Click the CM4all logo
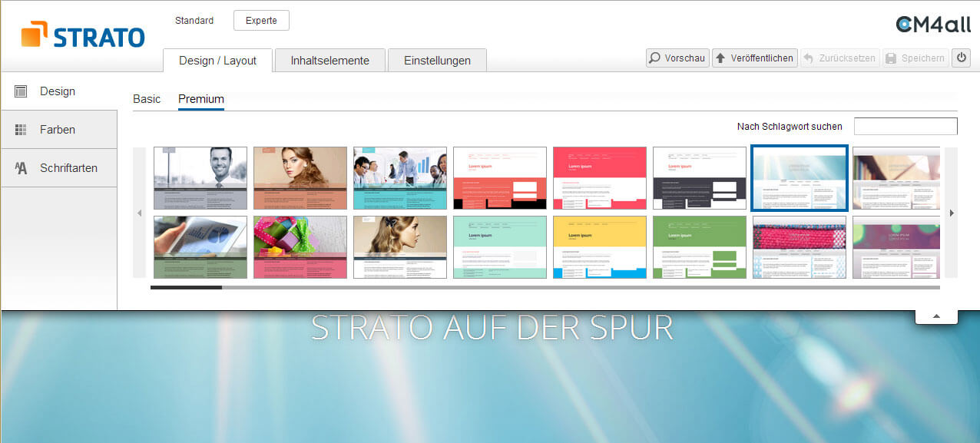980x443 pixels. pyautogui.click(x=933, y=25)
